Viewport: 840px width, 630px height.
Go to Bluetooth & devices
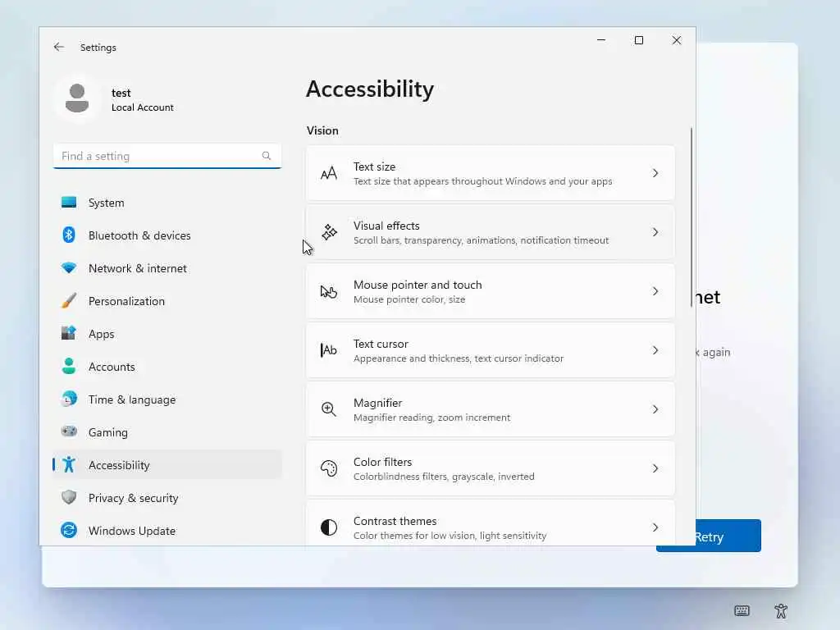pos(167,235)
